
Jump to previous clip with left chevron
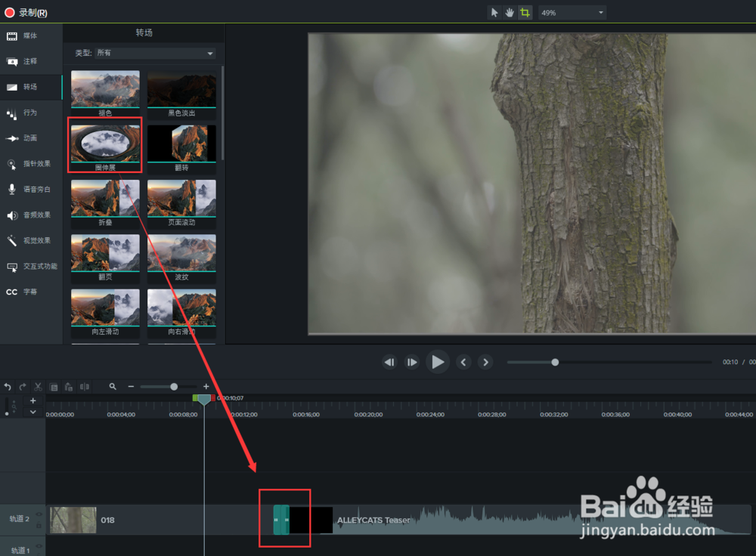(x=463, y=362)
